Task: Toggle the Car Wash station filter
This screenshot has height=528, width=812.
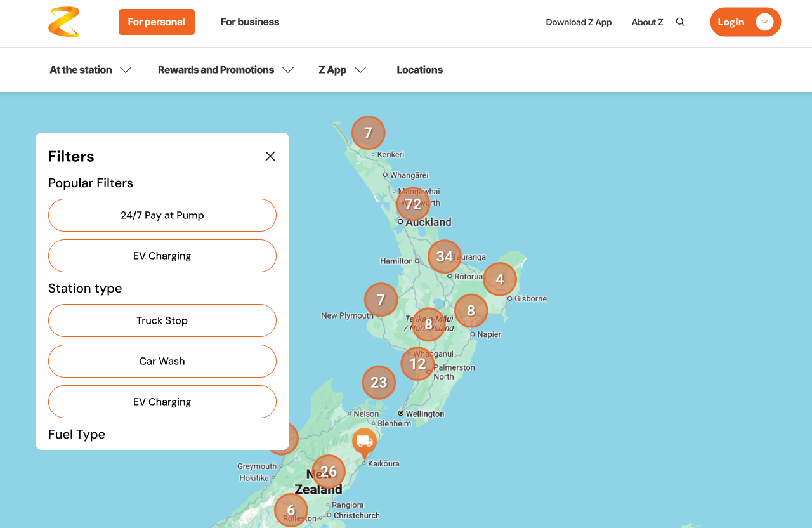Action: coord(162,361)
